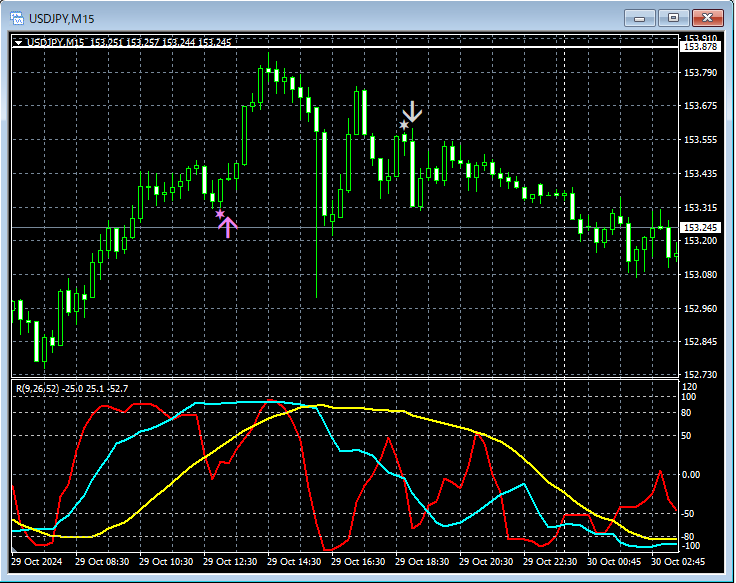Image resolution: width=736 pixels, height=583 pixels.
Task: Select the pink star marker
Action: coord(220,213)
